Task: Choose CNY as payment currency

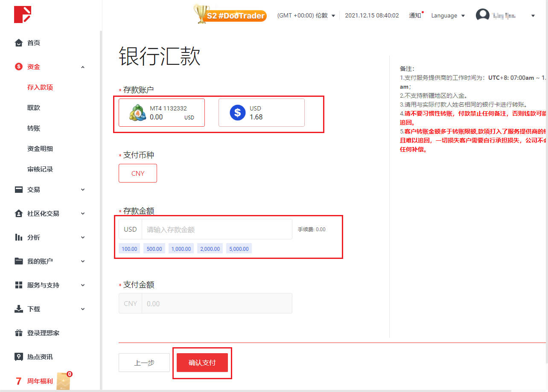Action: (138, 173)
